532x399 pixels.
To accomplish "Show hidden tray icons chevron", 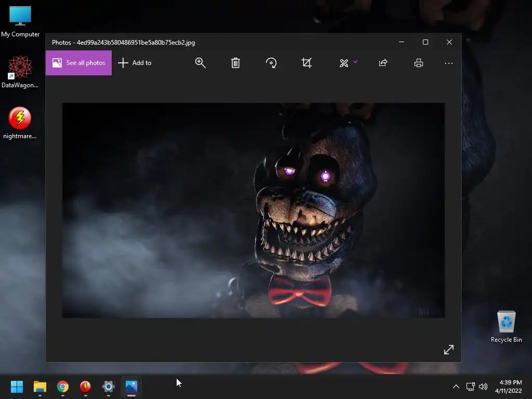I will click(x=456, y=387).
